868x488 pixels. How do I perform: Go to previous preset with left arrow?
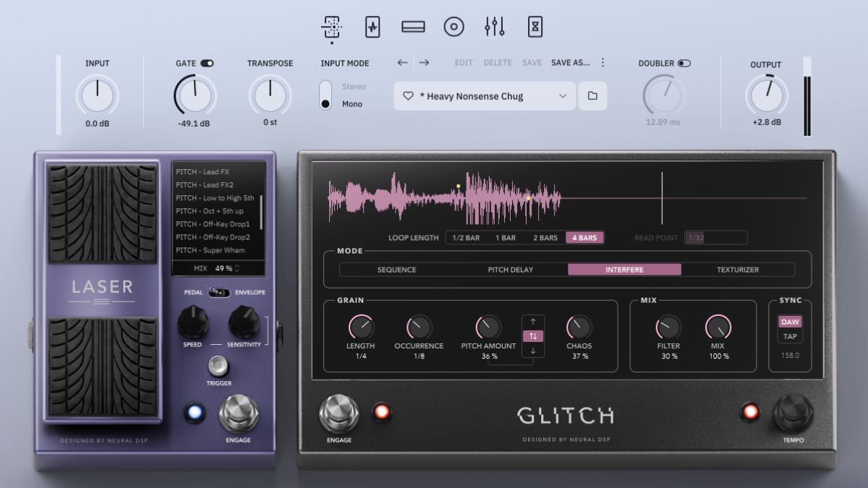(403, 63)
